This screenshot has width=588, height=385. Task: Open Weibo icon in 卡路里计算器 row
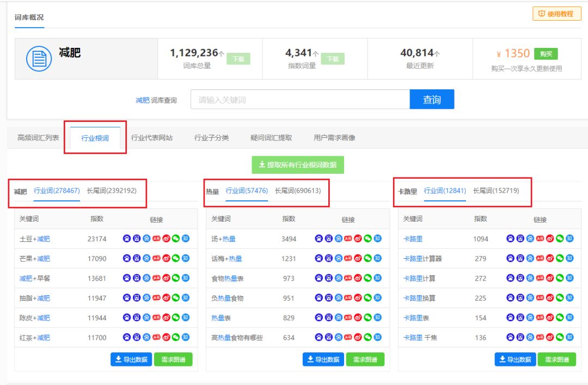click(x=550, y=258)
